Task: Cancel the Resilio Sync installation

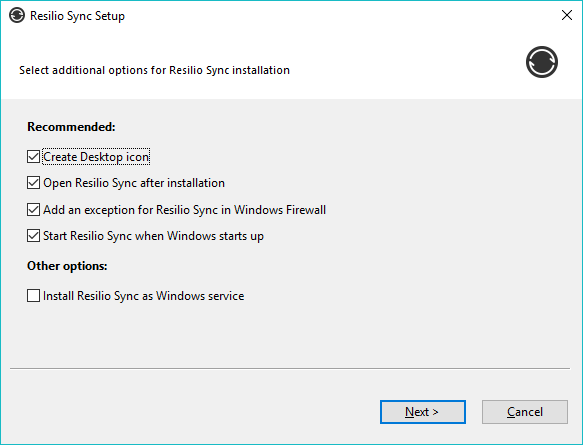Action: pyautogui.click(x=525, y=412)
